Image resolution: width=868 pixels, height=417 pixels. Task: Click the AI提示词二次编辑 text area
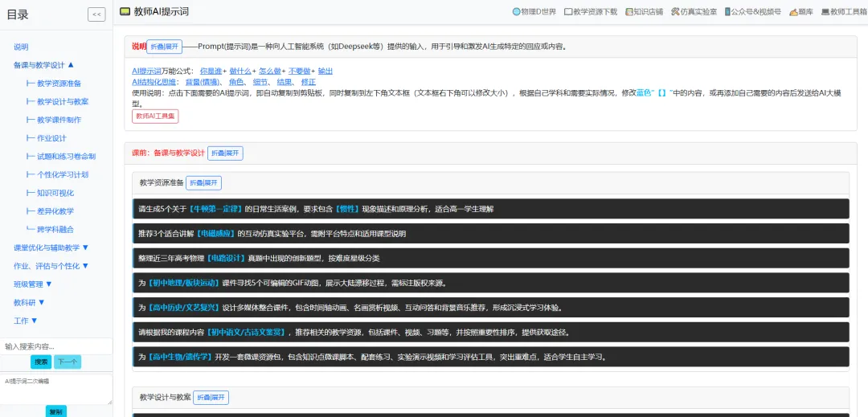coord(56,390)
